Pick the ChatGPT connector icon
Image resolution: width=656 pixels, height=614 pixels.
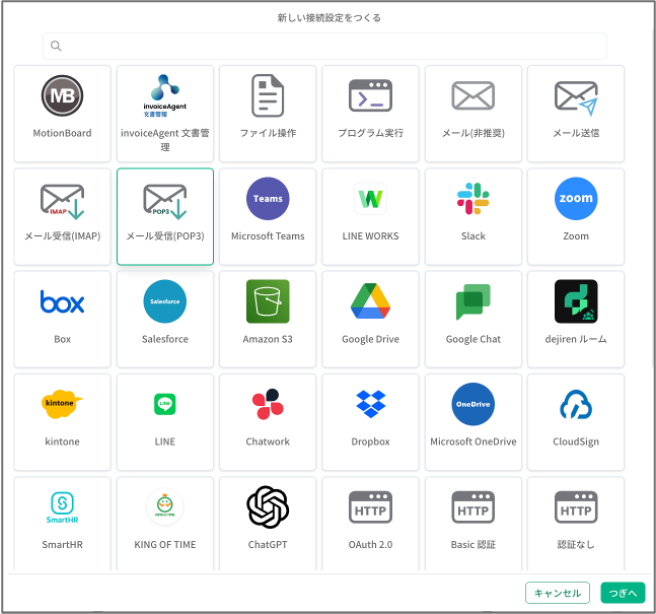tap(267, 507)
